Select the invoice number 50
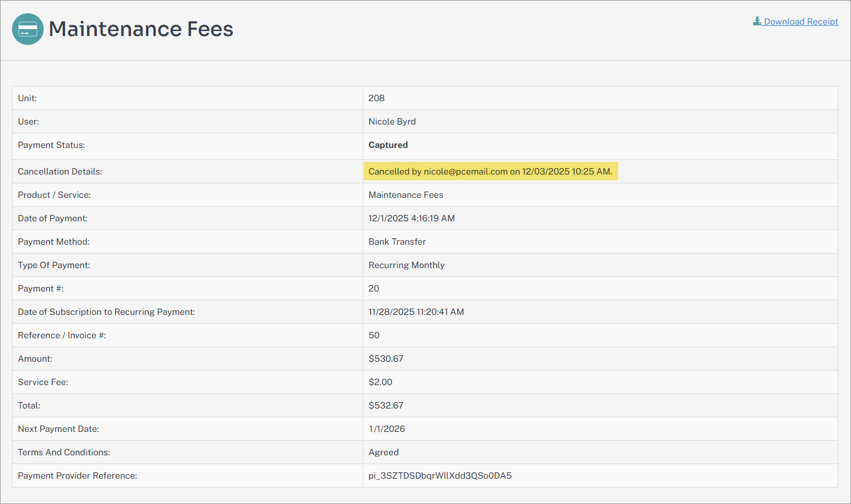Screen dimensions: 851x504 [x=374, y=335]
